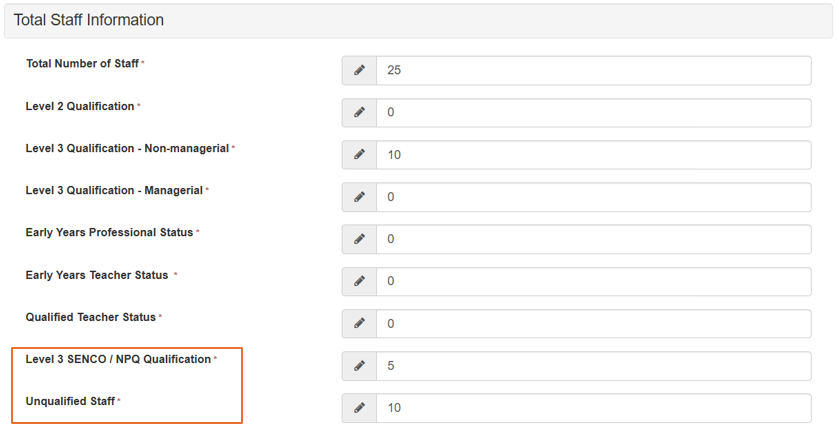Click pencil icon for Qualified Teacher Status

(x=359, y=324)
